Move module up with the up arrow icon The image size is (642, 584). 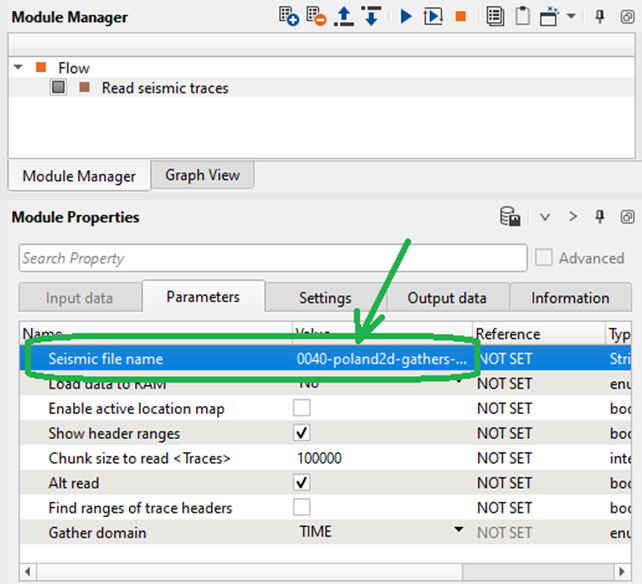tap(344, 17)
